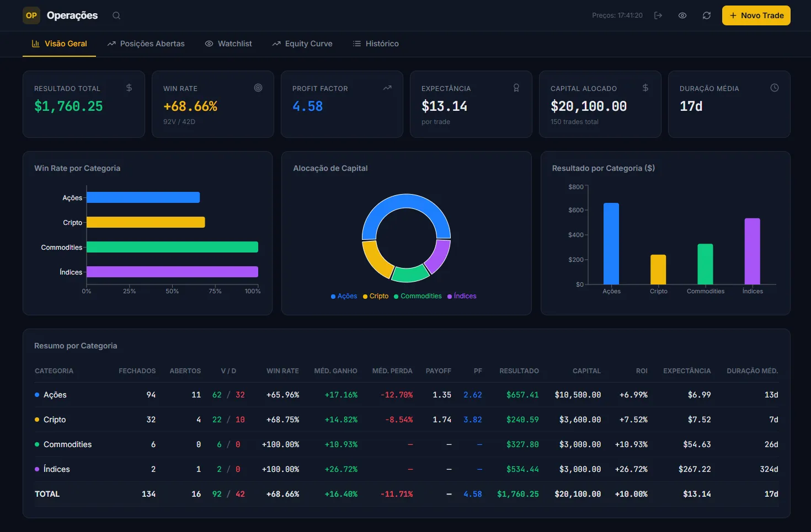Click the Cripto row name in summary table

(55, 420)
